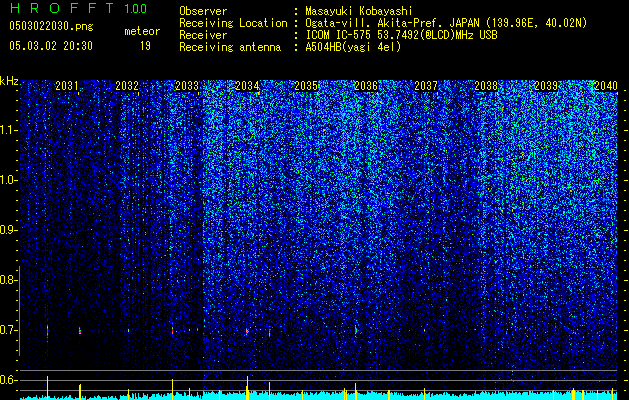Click the kHz unit label
This screenshot has height=400, width=629.
click(x=9, y=81)
